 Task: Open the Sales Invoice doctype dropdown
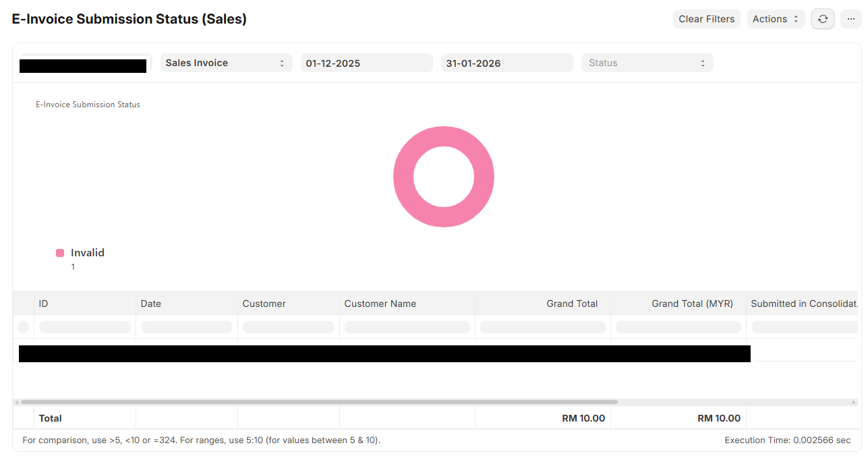[x=226, y=63]
